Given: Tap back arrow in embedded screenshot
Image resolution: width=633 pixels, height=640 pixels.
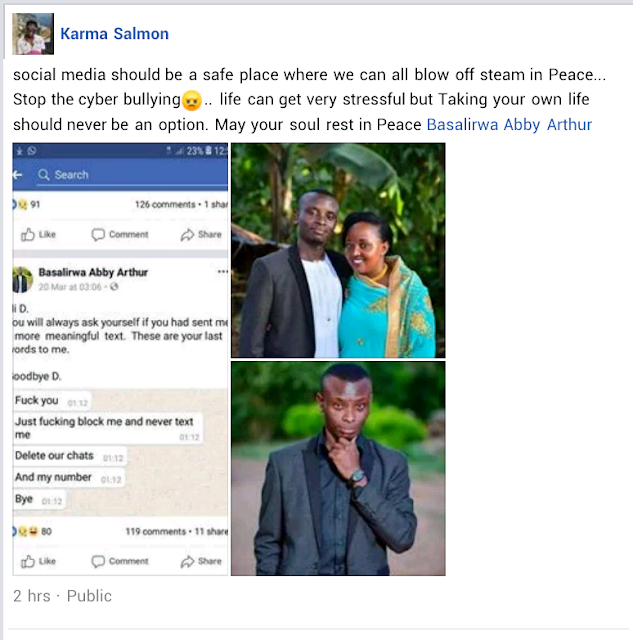Looking at the screenshot, I should (18, 175).
